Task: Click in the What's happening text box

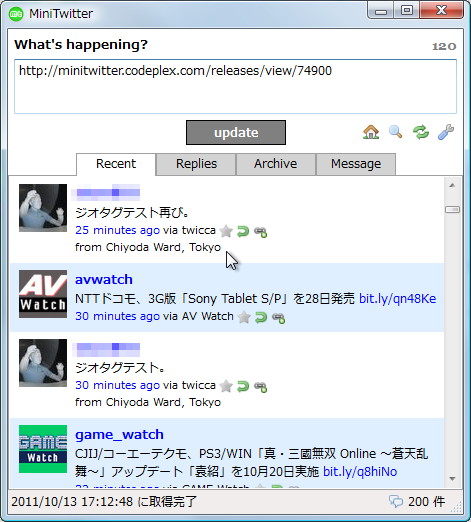Action: (235, 87)
